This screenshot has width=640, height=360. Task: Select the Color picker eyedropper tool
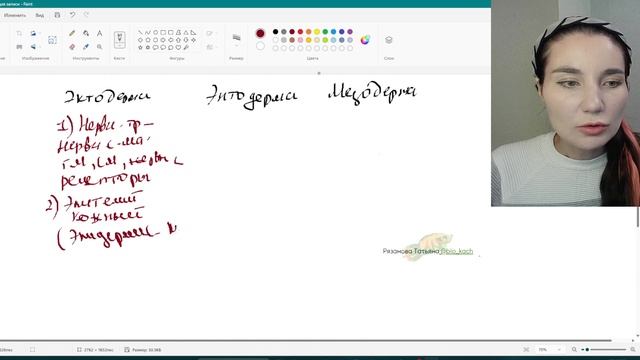click(x=86, y=47)
